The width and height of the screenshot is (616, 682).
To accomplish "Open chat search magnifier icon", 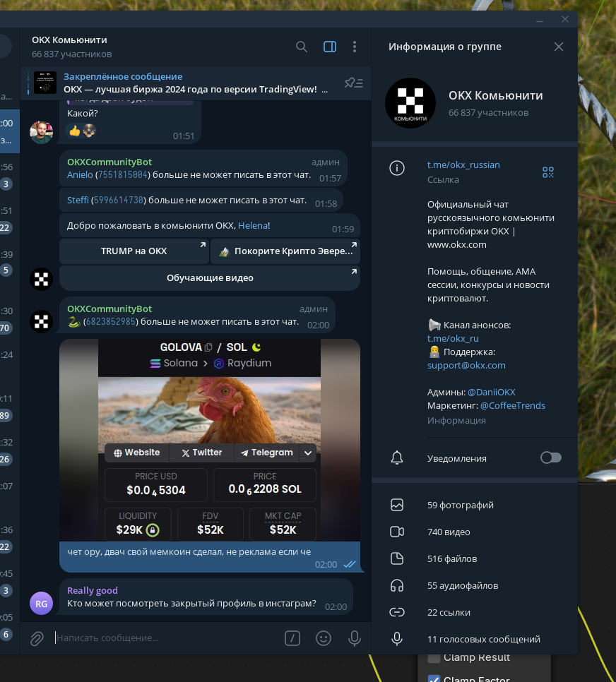I will pos(302,47).
